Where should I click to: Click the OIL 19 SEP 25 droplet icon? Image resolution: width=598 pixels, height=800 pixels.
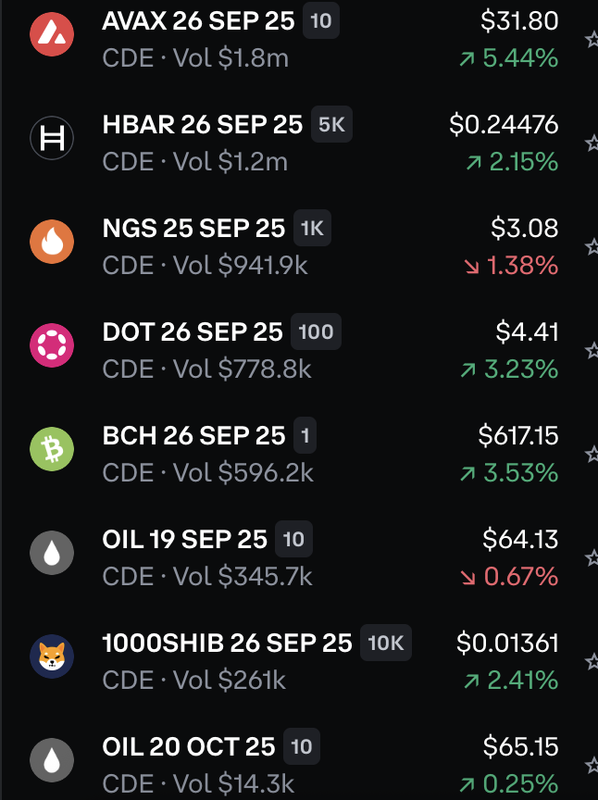[x=52, y=553]
